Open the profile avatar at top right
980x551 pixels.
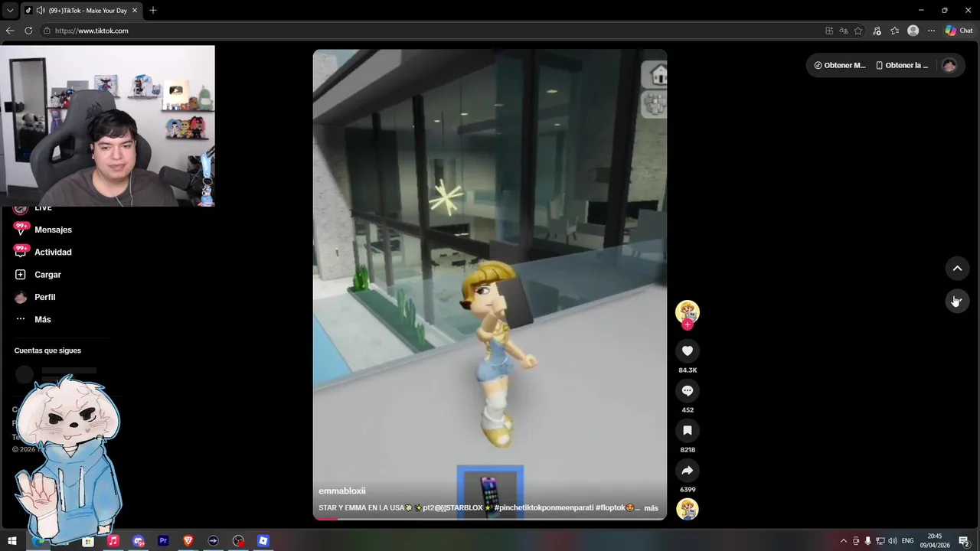pos(949,65)
